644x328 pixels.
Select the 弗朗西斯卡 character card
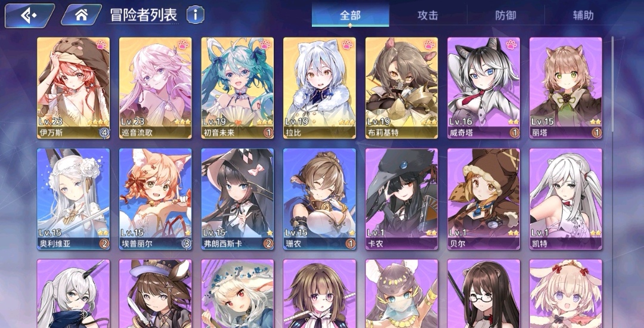tap(237, 199)
